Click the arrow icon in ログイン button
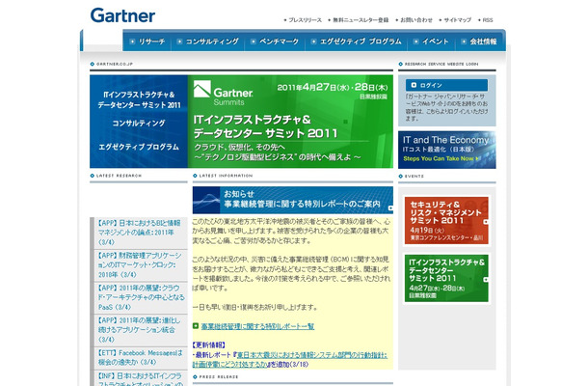Viewport: 588px width, 386px height. (414, 85)
